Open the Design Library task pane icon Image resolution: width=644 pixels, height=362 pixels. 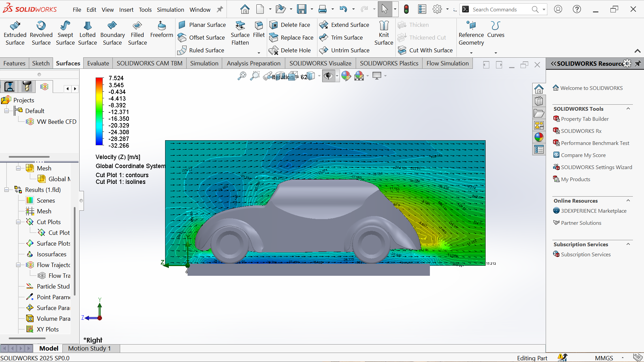click(539, 101)
